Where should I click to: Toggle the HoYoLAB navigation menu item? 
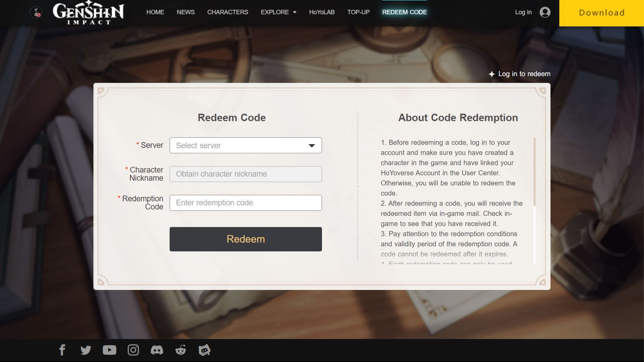click(x=322, y=12)
